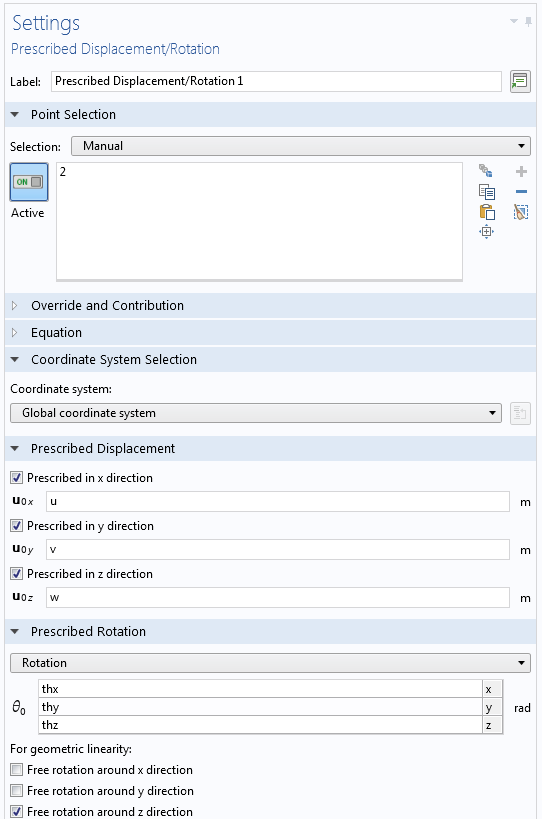542x819 pixels.
Task: Clear the selection with the broom icon
Action: pyautogui.click(x=521, y=212)
